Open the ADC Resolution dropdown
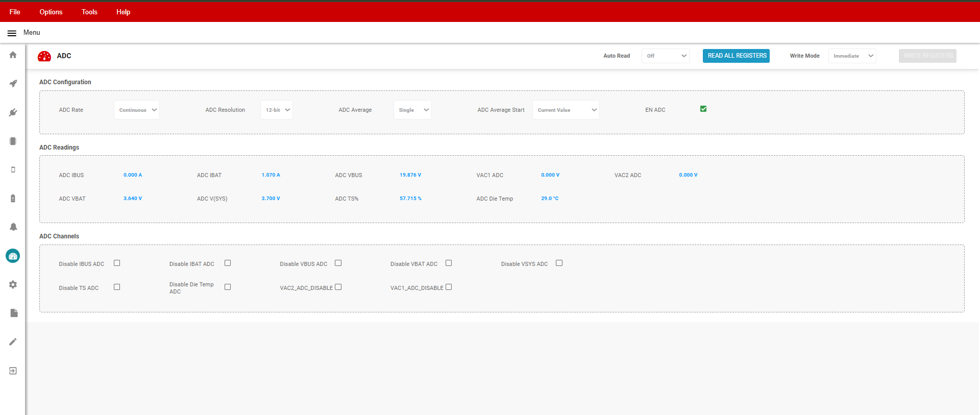The height and width of the screenshot is (415, 980). (277, 110)
